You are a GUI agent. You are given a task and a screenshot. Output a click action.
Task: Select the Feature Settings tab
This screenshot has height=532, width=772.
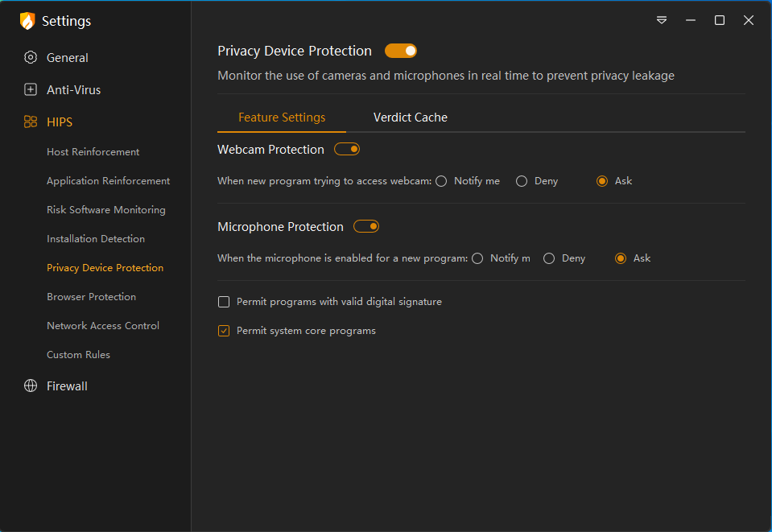coord(282,118)
